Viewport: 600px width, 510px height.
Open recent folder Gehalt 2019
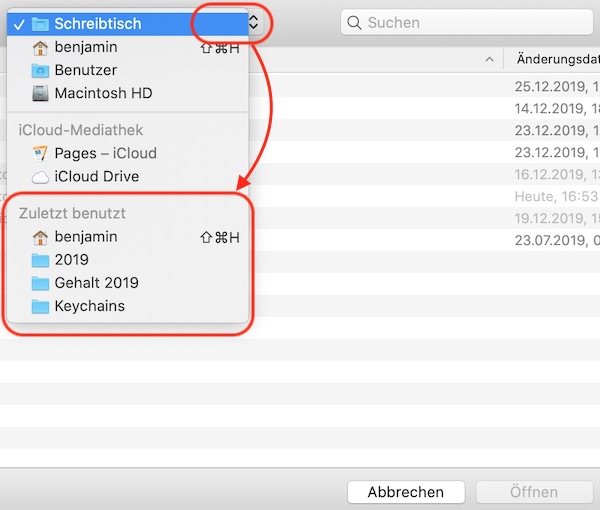pyautogui.click(x=128, y=283)
